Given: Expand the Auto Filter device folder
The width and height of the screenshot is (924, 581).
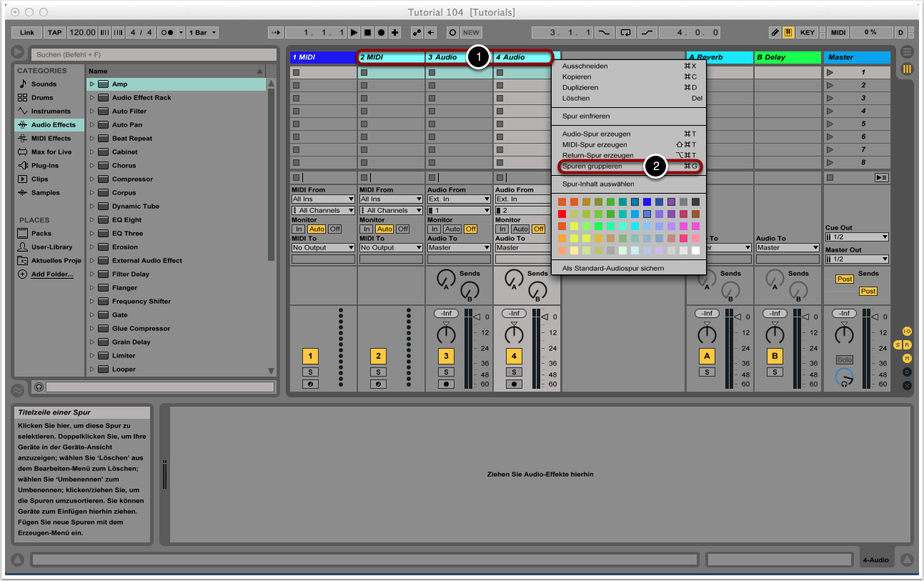Looking at the screenshot, I should point(92,111).
